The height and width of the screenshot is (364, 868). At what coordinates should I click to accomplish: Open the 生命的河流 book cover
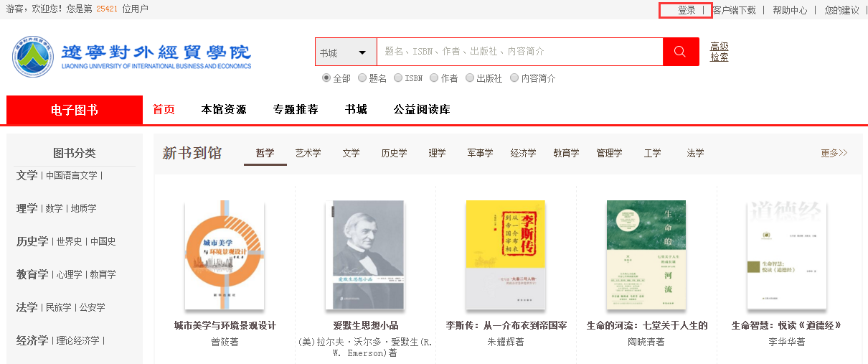[x=646, y=255]
